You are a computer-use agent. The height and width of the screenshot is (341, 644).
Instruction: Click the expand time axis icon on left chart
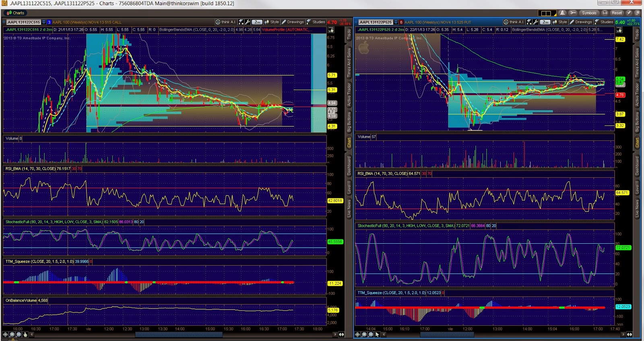[341, 335]
